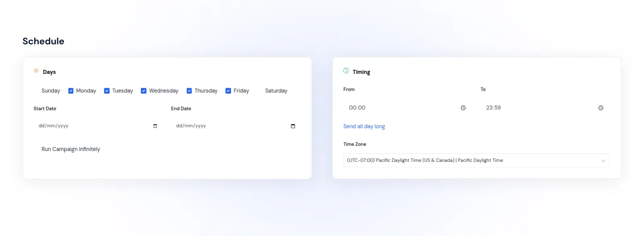
Task: Select Run Campaign Infinitely option
Action: 70,149
